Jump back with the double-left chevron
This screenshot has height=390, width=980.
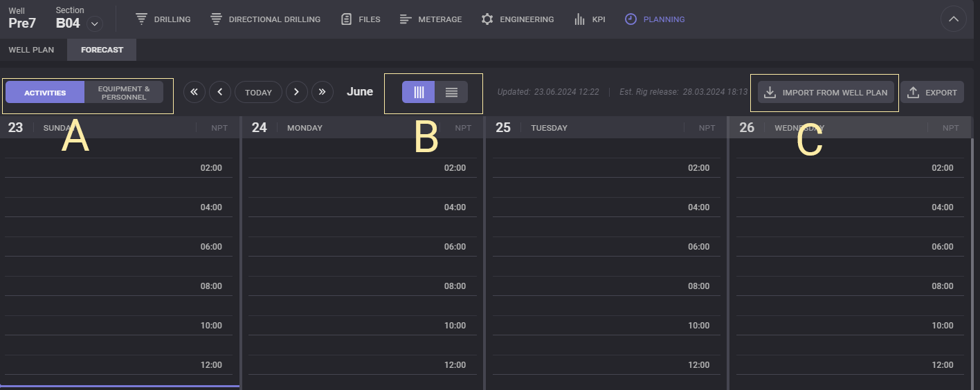[x=194, y=92]
